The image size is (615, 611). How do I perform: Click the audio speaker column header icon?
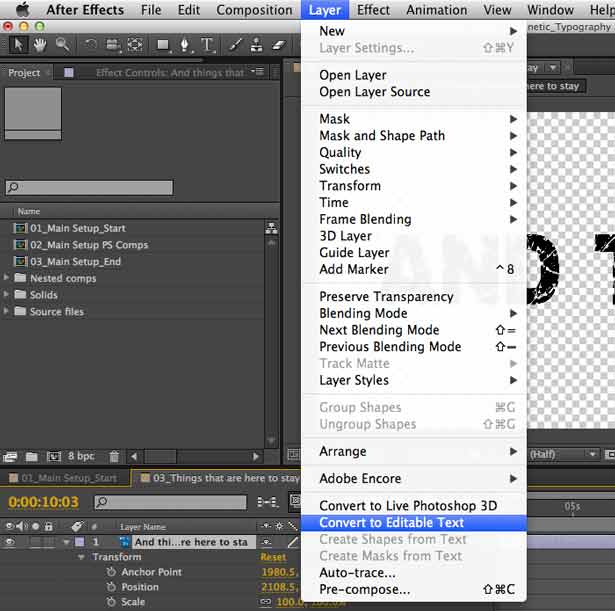(20, 526)
